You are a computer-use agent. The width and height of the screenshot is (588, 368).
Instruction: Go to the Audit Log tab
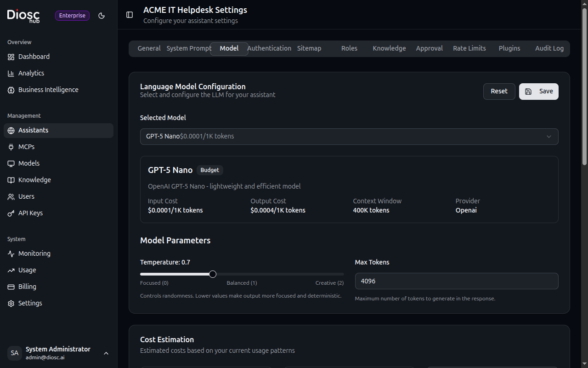point(549,48)
